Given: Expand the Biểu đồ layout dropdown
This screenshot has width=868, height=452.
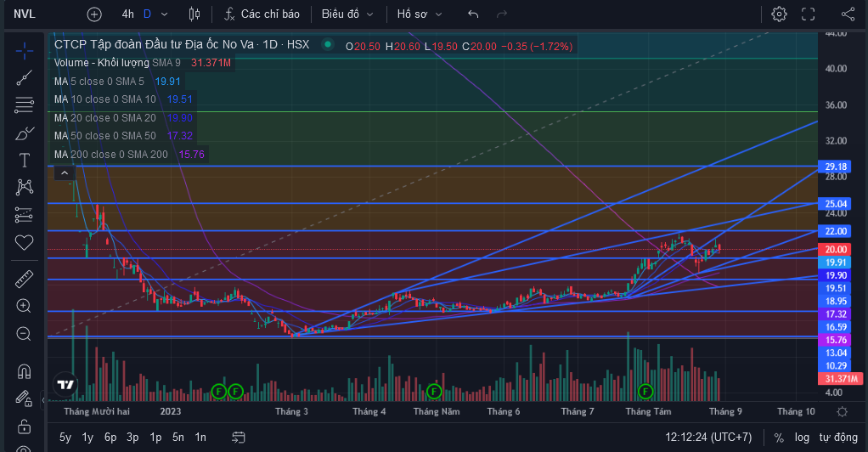Looking at the screenshot, I should point(347,14).
